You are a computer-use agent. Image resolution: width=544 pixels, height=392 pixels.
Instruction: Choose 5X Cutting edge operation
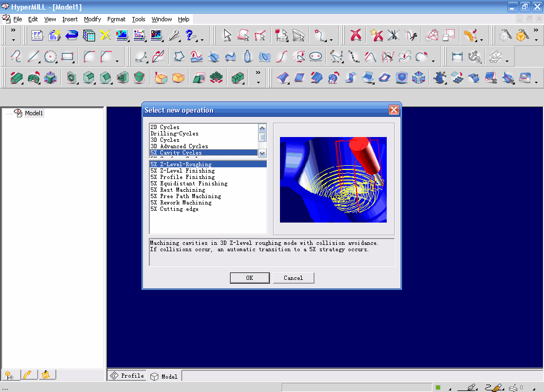coord(174,209)
